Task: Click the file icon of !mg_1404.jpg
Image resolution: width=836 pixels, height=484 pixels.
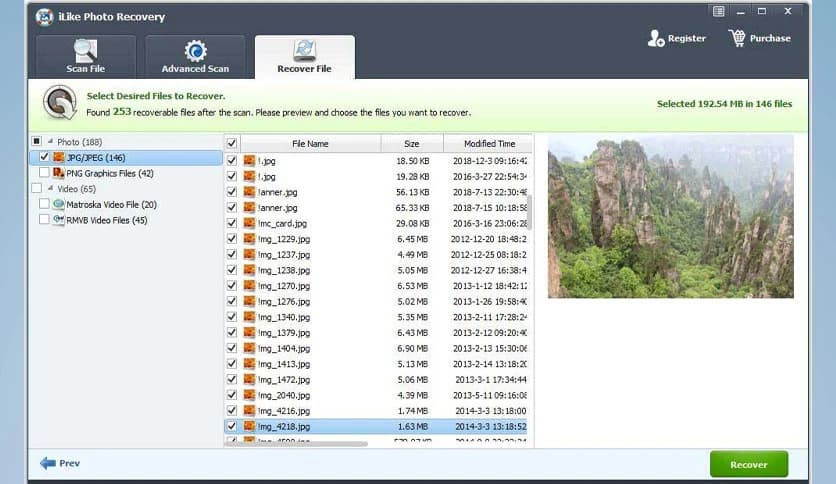Action: coord(249,348)
